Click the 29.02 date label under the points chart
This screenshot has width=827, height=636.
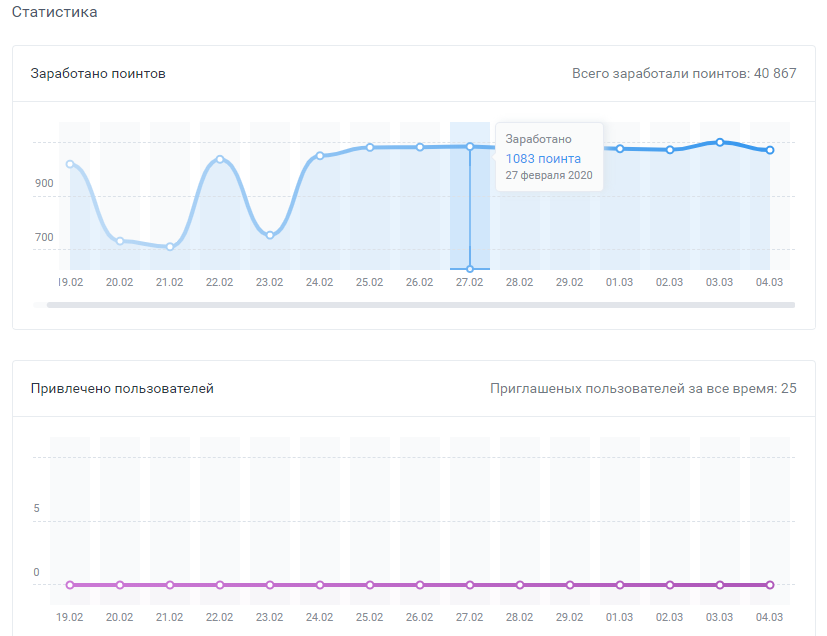(570, 282)
